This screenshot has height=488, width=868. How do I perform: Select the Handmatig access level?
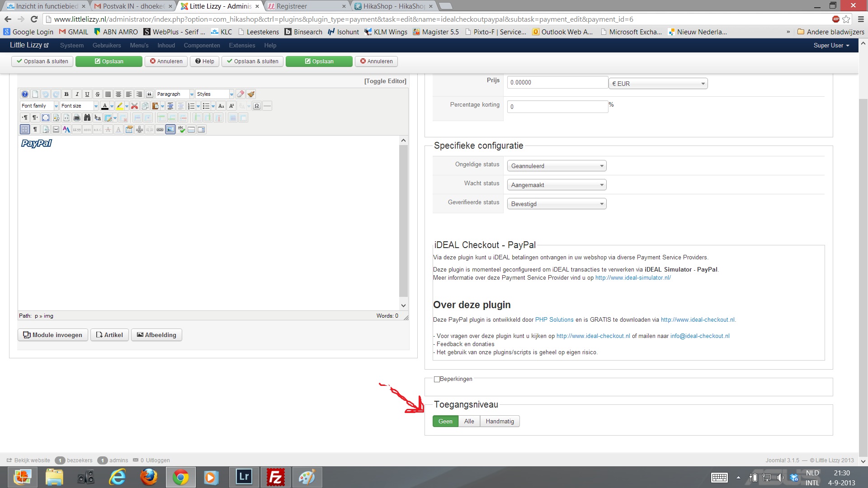pos(500,421)
